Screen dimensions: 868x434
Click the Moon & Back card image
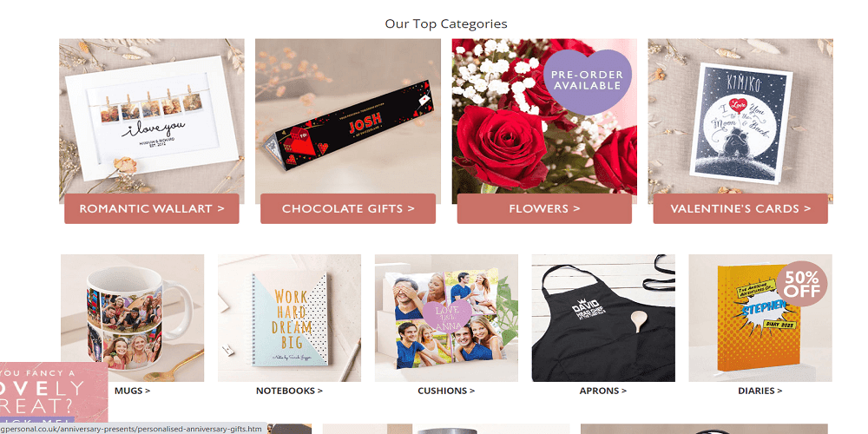coord(740,116)
